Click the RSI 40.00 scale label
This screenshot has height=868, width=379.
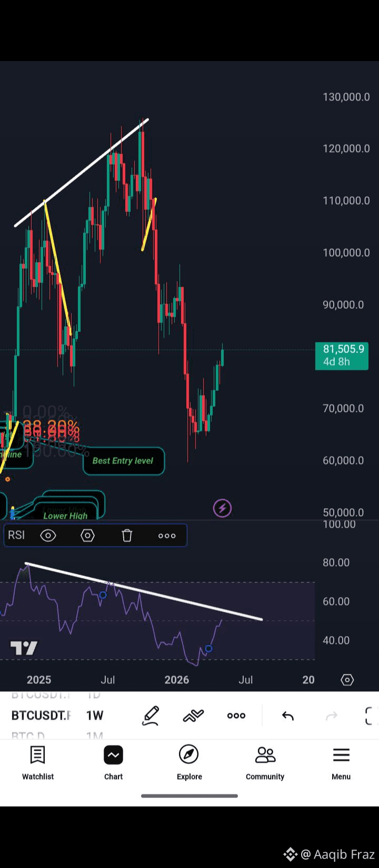click(336, 640)
